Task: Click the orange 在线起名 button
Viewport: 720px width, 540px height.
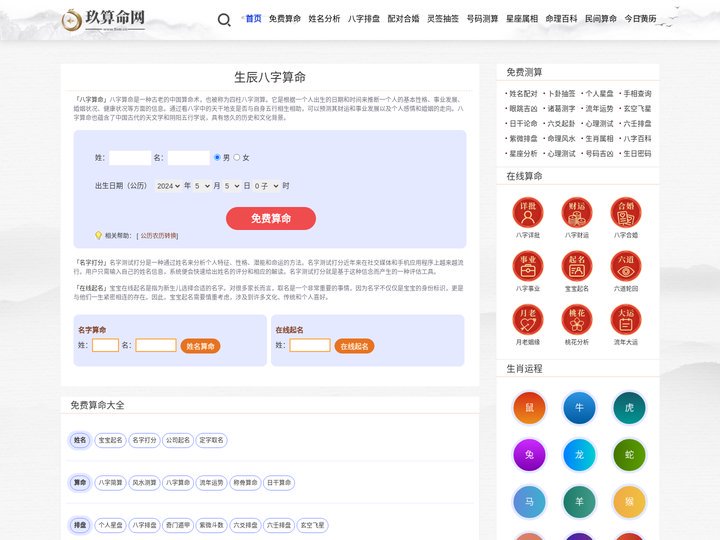Action: pyautogui.click(x=354, y=346)
